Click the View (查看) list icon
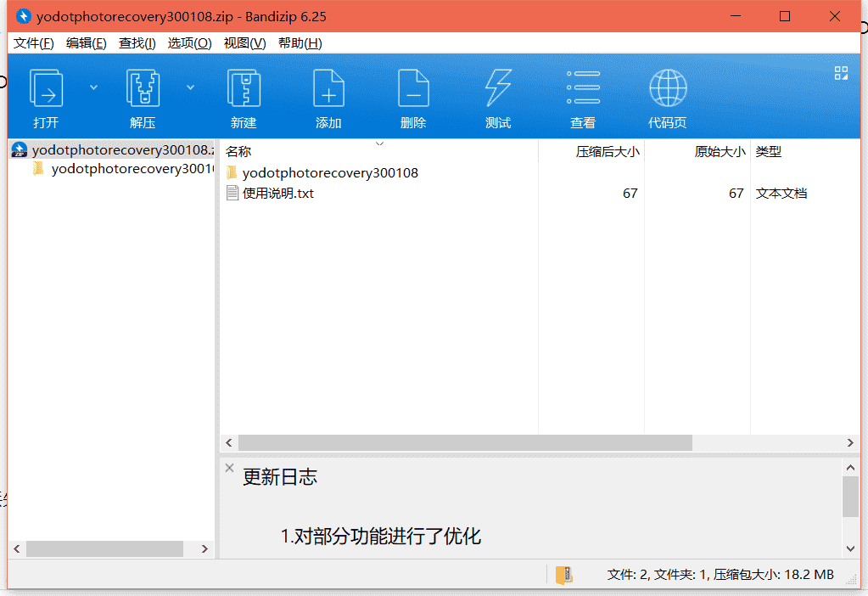The height and width of the screenshot is (596, 868). (x=583, y=87)
